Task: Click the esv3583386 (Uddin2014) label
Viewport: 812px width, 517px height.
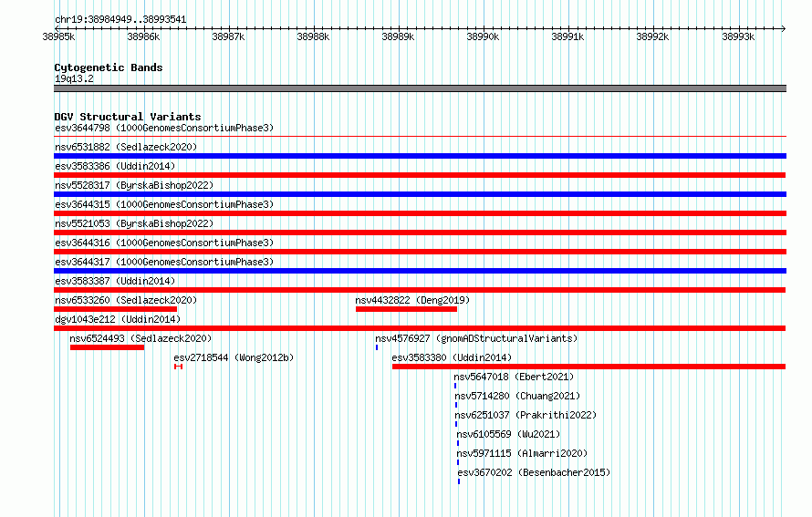Action: [115, 166]
